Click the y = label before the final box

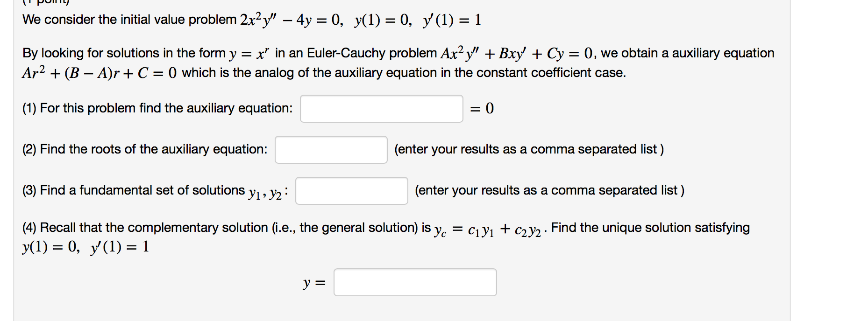pos(313,282)
